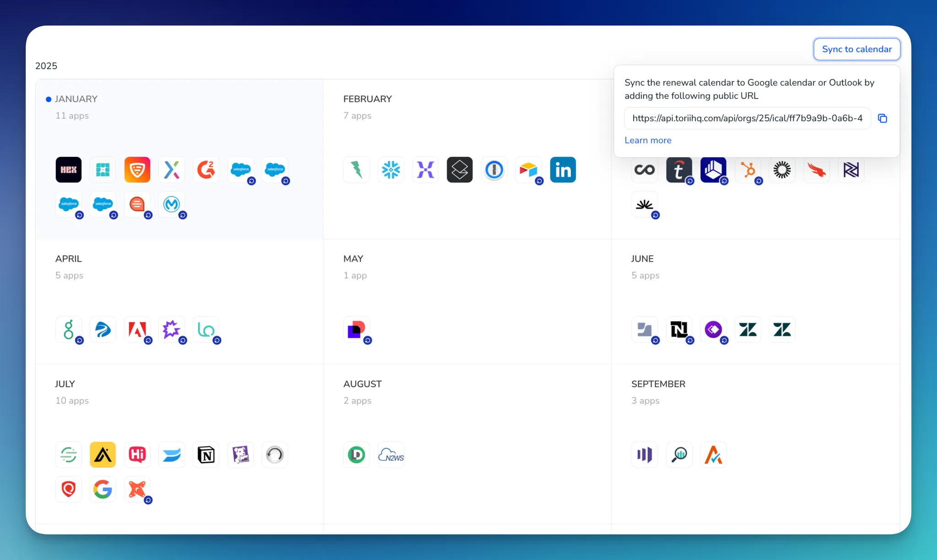Select the JANUARY month heading
The height and width of the screenshot is (560, 937).
click(x=76, y=99)
